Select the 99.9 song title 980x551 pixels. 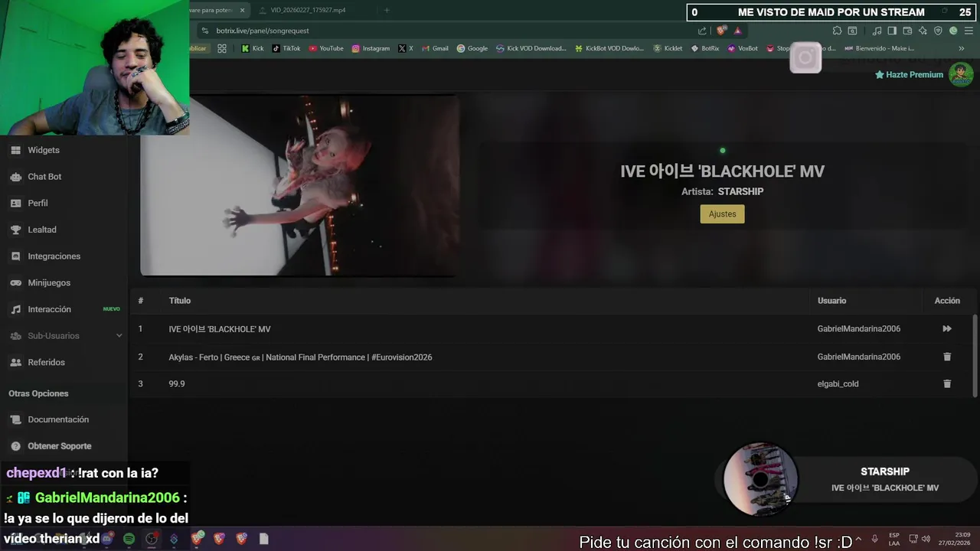tap(177, 384)
